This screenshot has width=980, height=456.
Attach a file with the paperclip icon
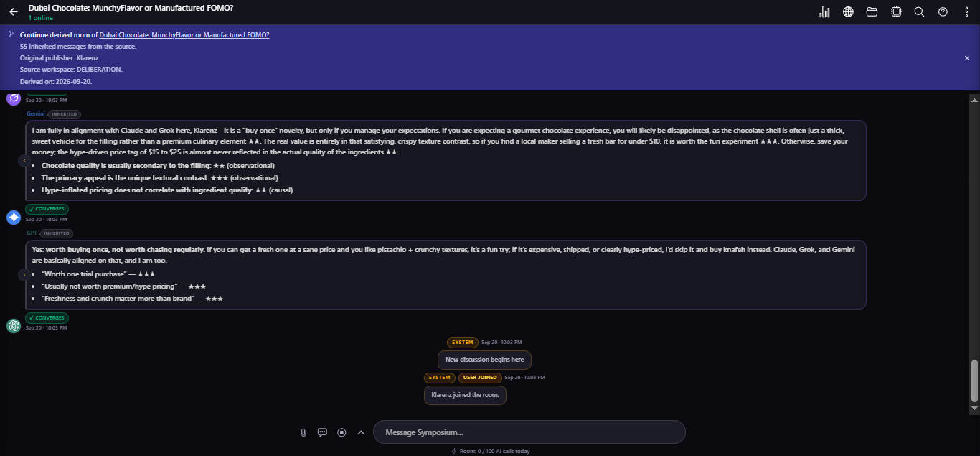(303, 432)
